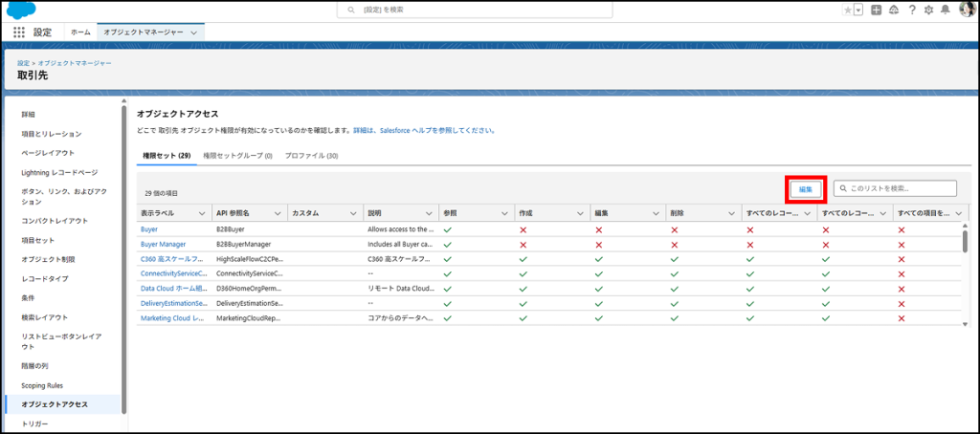Viewport: 980px width, 434px height.
Task: Open the global actions plus icon
Action: pyautogui.click(x=876, y=10)
